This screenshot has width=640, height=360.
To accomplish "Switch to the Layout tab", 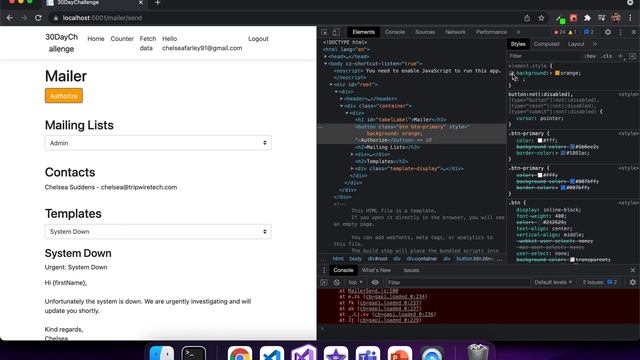I will click(576, 44).
